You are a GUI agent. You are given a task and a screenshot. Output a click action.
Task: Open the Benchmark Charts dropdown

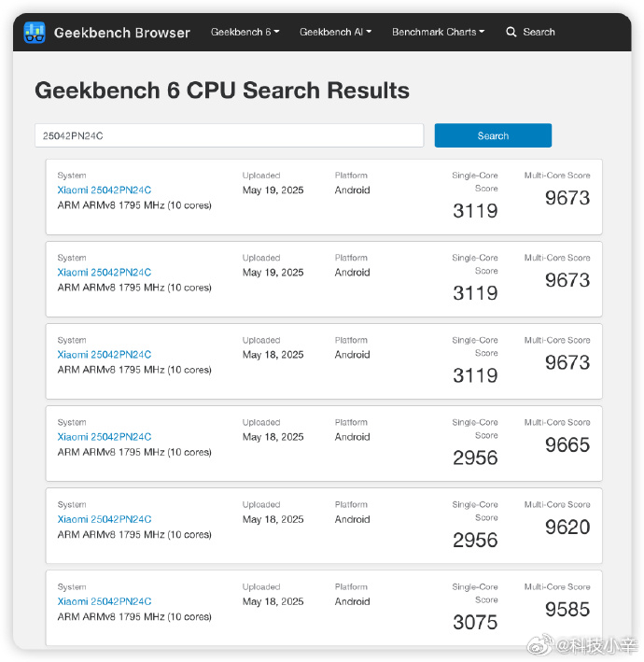[x=438, y=32]
